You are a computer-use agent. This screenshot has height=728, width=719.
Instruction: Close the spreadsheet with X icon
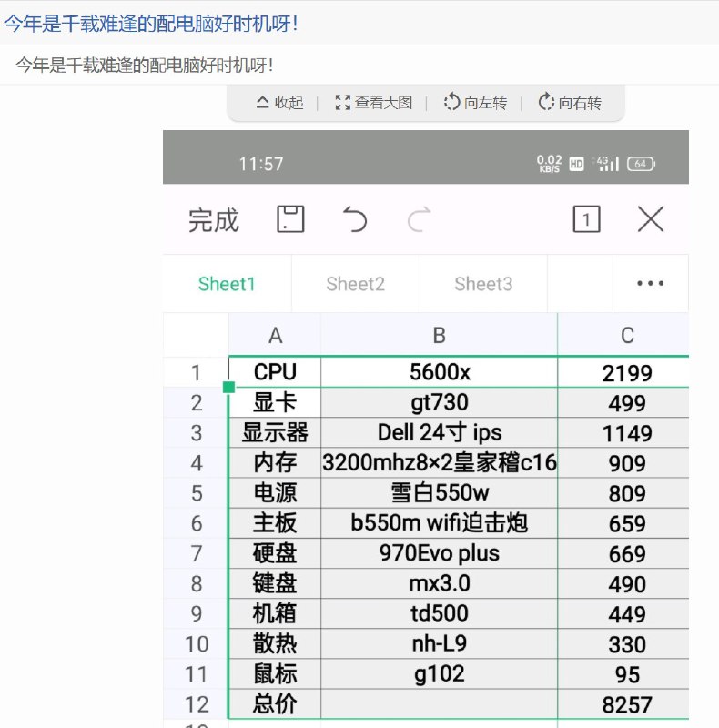point(651,218)
